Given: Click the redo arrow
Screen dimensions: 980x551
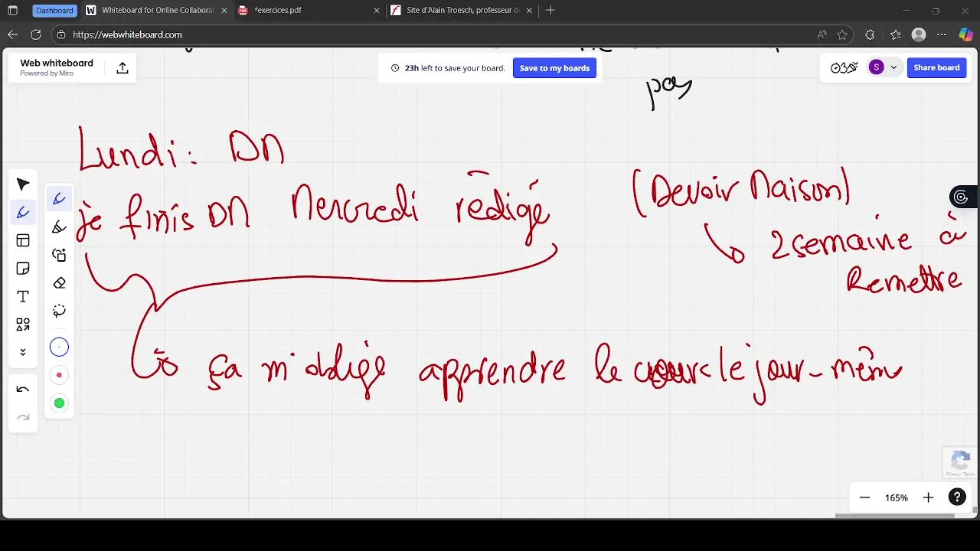Looking at the screenshot, I should pos(23,417).
